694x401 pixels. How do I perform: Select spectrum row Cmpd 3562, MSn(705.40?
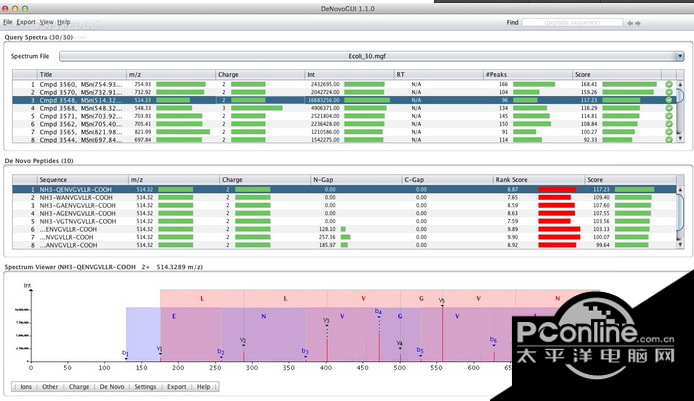click(x=344, y=124)
